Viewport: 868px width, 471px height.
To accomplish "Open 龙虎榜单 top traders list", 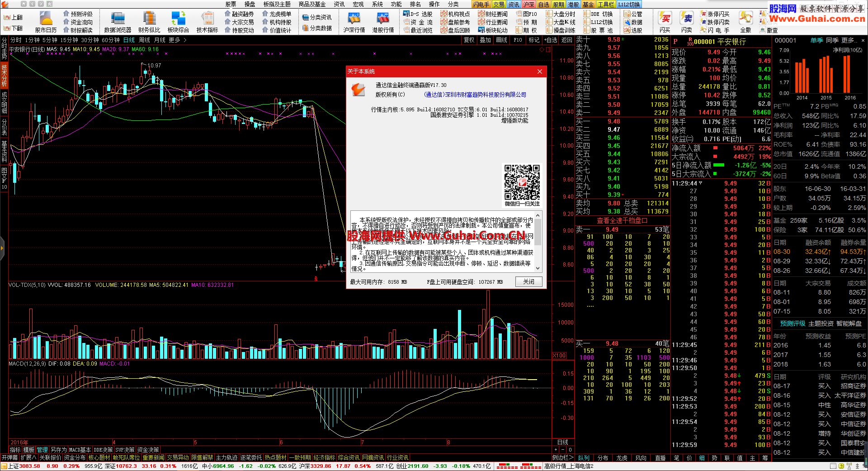I will [x=277, y=14].
